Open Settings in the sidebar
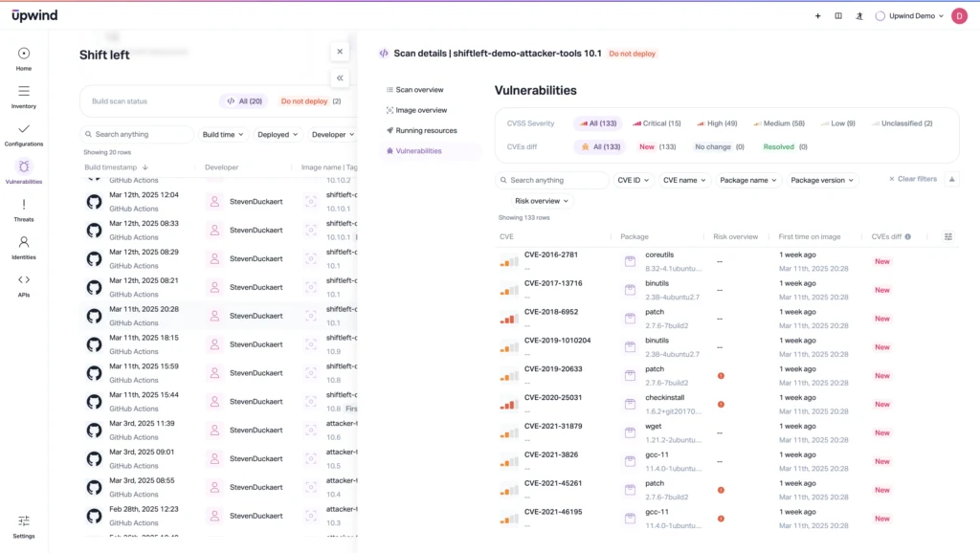 coord(24,527)
